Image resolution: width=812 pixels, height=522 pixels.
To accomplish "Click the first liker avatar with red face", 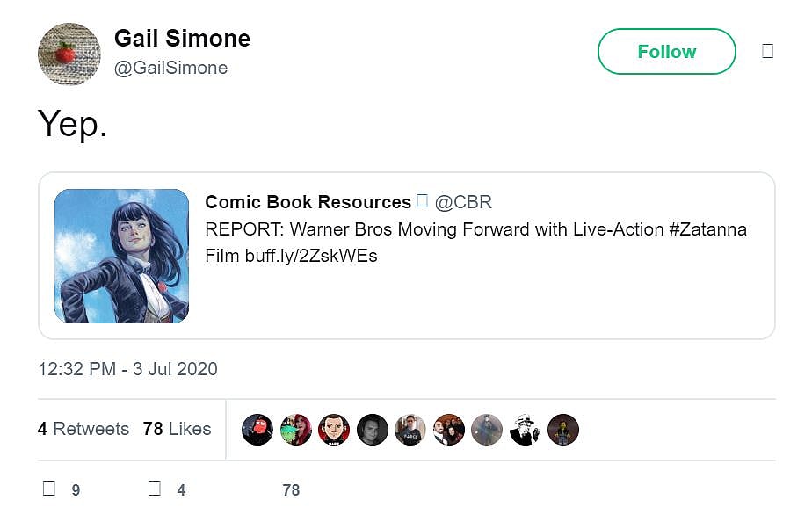I will tap(257, 430).
